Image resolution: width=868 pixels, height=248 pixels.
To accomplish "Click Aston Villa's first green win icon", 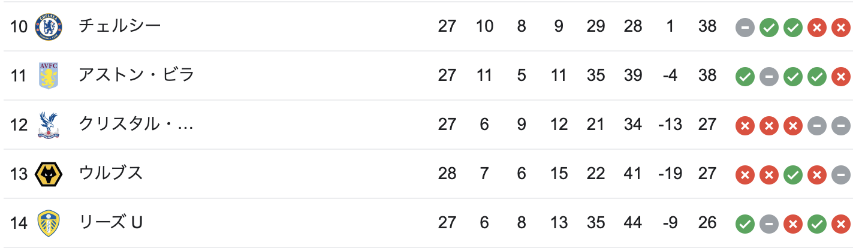I will [x=745, y=76].
